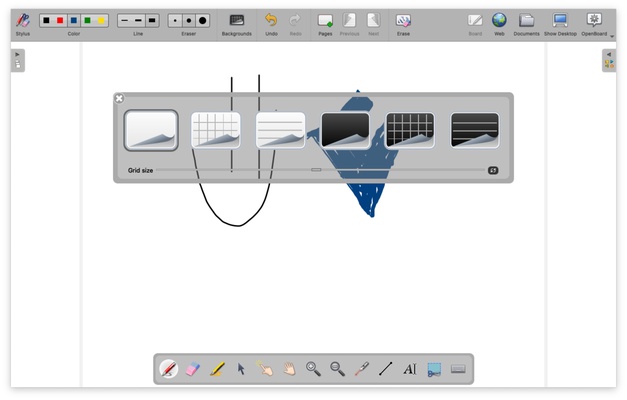Select the Pen tool
This screenshot has width=627, height=400.
169,369
